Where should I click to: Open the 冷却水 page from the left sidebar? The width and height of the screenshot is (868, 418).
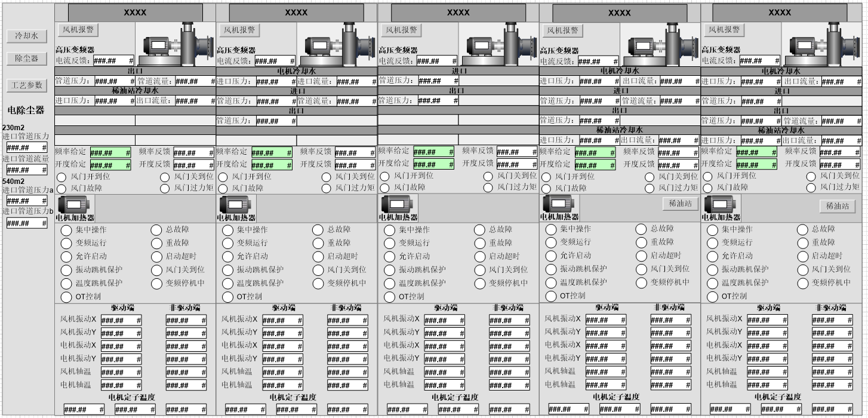click(x=26, y=36)
